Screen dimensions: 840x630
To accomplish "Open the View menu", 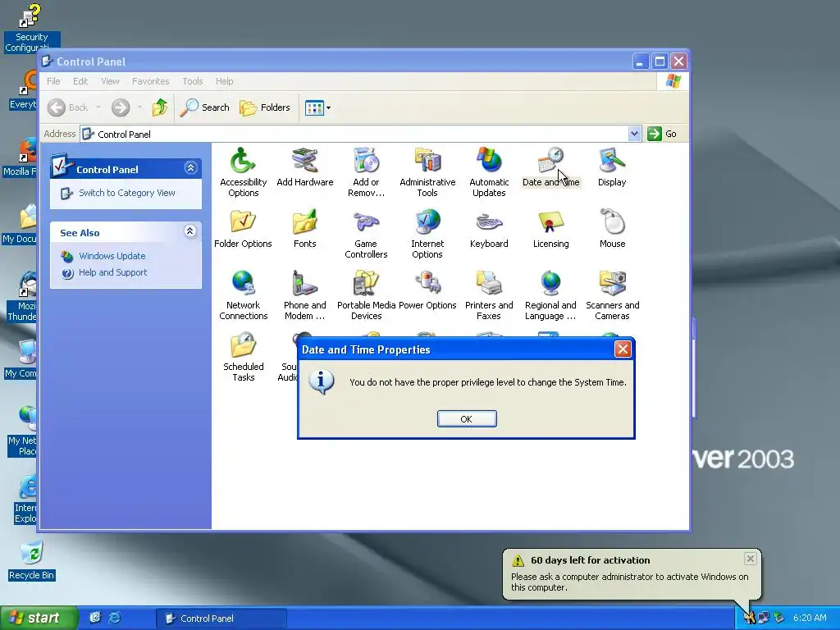I will click(110, 81).
